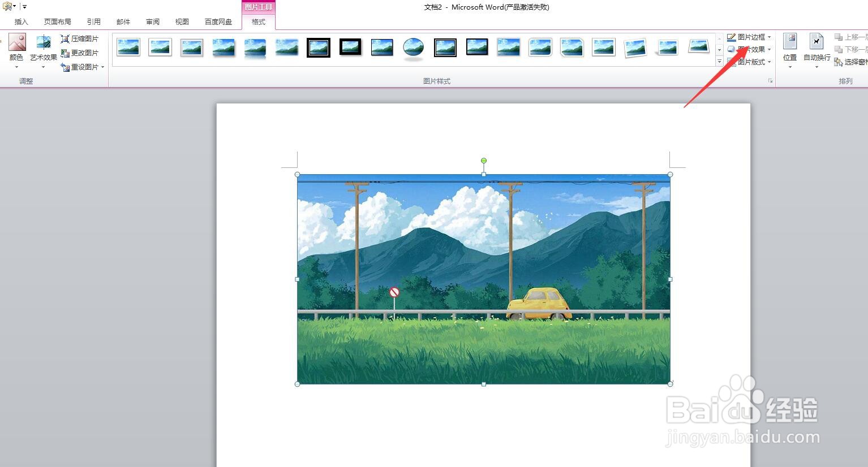868x467 pixels.
Task: Select the 格式 tab under 图片工具
Action: [x=259, y=22]
